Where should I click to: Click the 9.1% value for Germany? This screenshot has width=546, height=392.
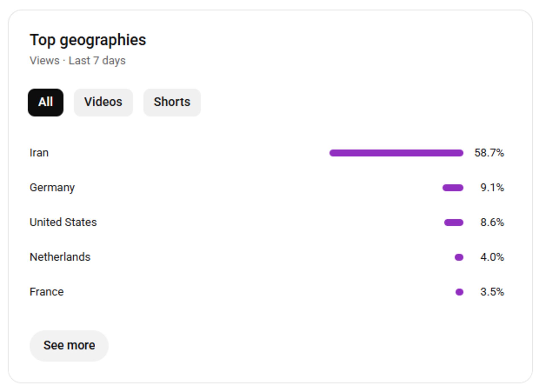coord(492,188)
